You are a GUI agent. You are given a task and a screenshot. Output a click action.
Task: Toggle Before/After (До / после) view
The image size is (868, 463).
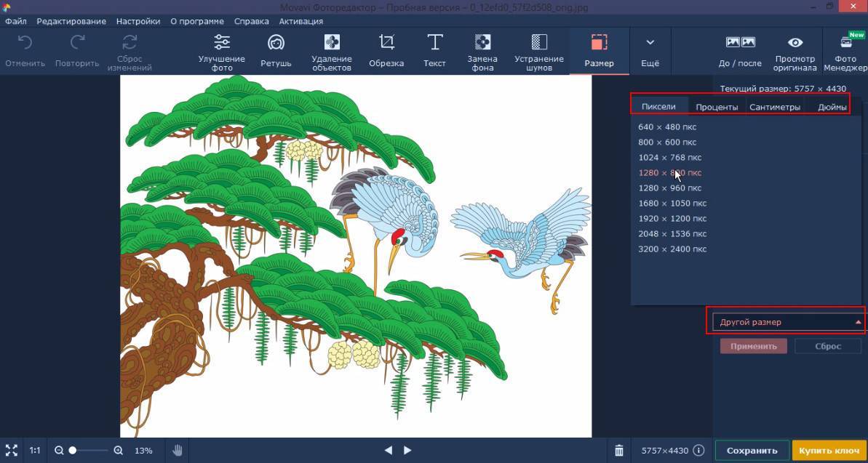pos(740,51)
